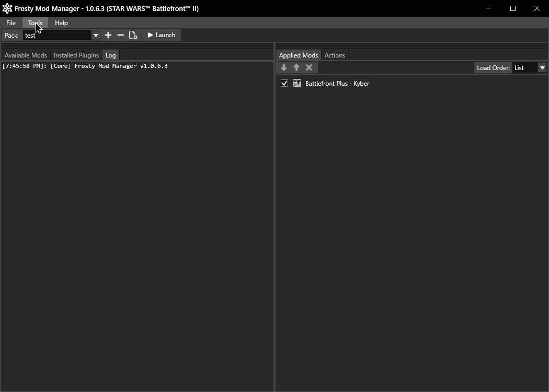Select the Battlefront Plus - Kyber mod entry
This screenshot has height=392, width=549.
pyautogui.click(x=411, y=83)
